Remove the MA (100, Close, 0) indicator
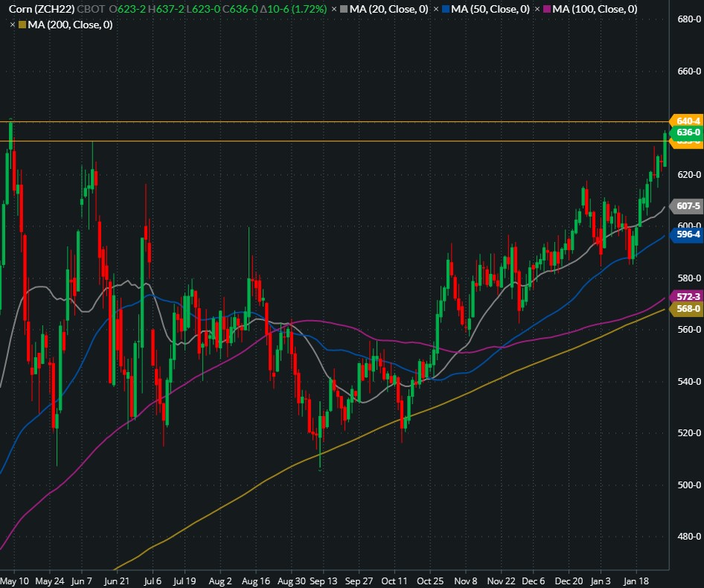 539,10
